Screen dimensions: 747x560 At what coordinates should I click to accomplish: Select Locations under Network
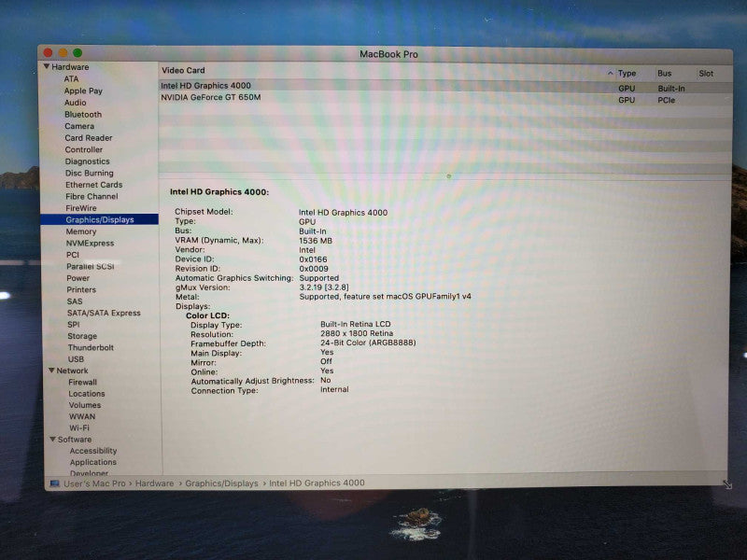[86, 394]
